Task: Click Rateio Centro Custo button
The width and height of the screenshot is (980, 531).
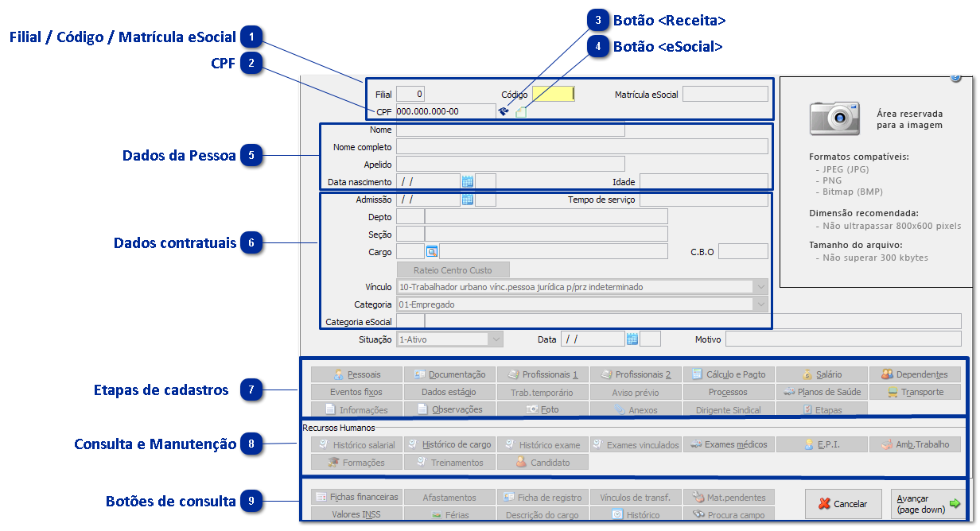Action: 453,269
